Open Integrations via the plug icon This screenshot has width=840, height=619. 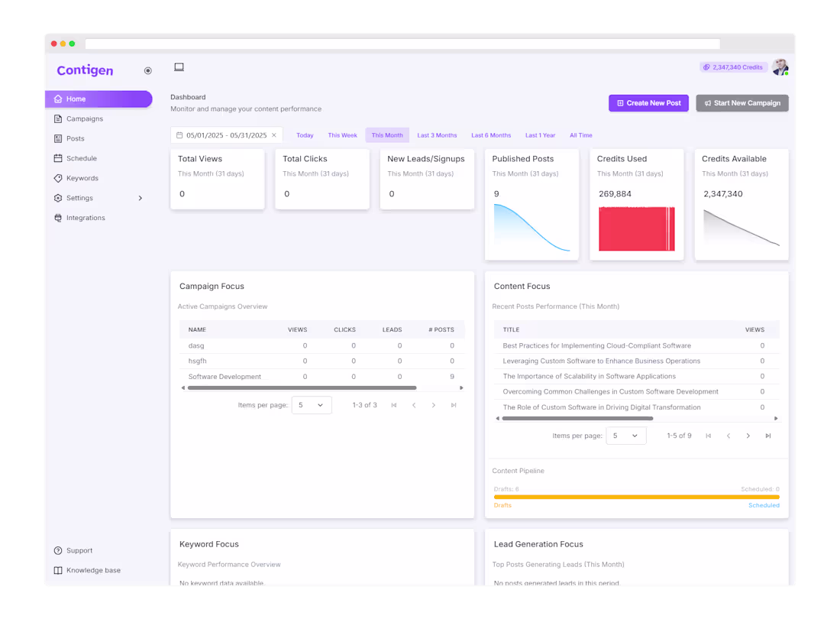click(x=57, y=217)
